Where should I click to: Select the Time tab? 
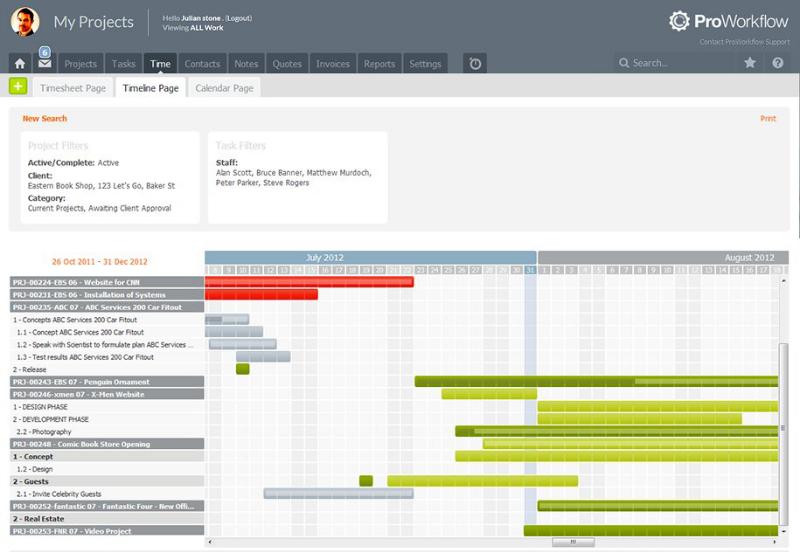[160, 64]
